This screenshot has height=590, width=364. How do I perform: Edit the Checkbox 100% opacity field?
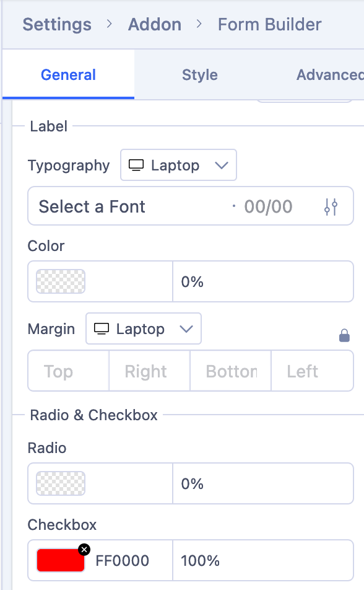263,560
